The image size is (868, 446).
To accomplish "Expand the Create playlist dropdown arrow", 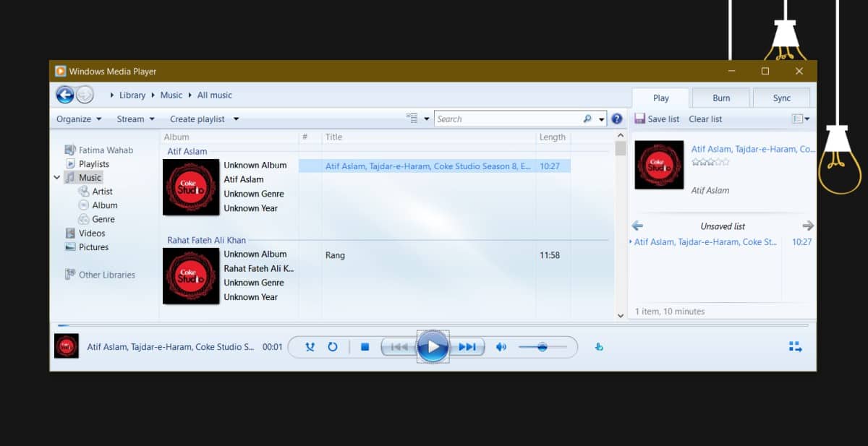I will pos(236,119).
